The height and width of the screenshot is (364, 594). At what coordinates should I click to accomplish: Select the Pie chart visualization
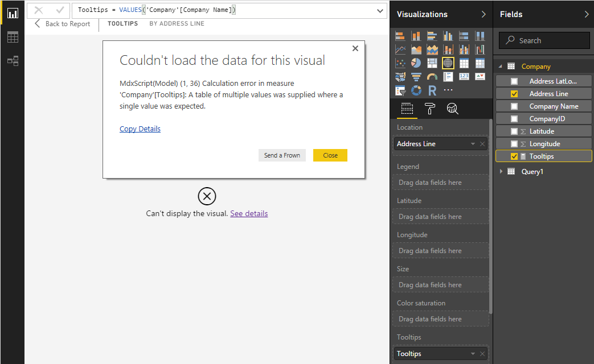coord(416,63)
